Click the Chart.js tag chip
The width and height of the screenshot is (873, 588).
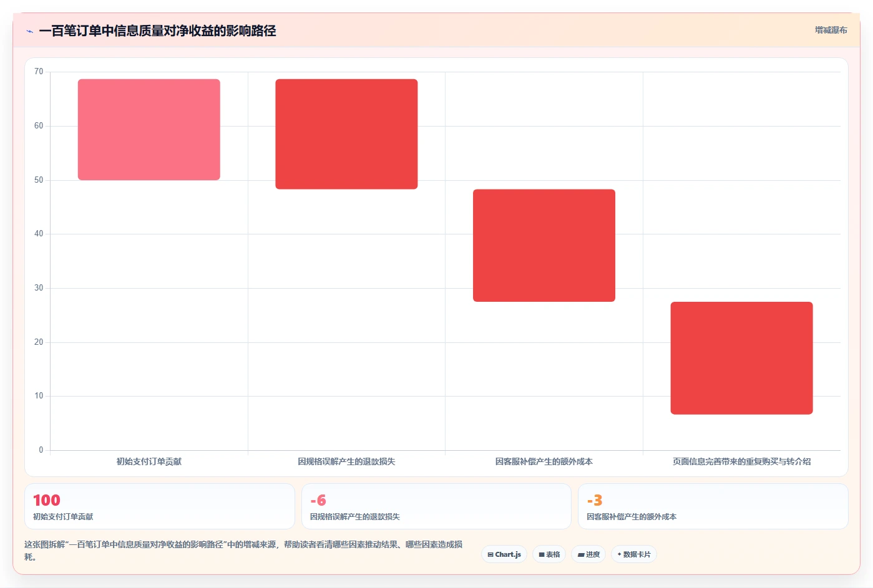pyautogui.click(x=504, y=554)
